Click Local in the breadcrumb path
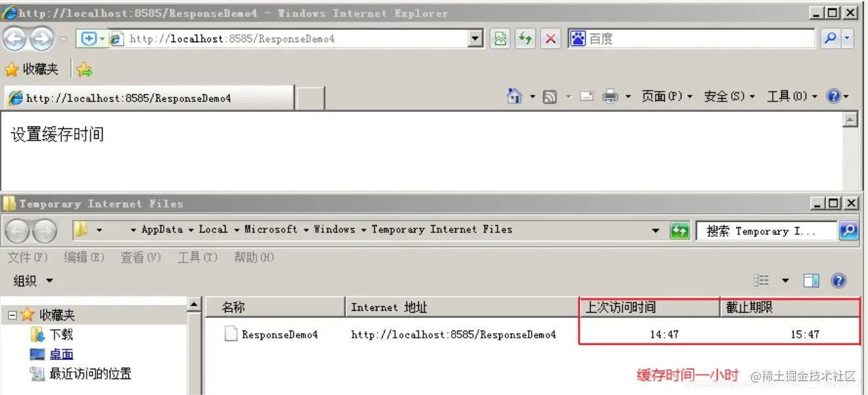Image resolution: width=868 pixels, height=395 pixels. (x=213, y=229)
